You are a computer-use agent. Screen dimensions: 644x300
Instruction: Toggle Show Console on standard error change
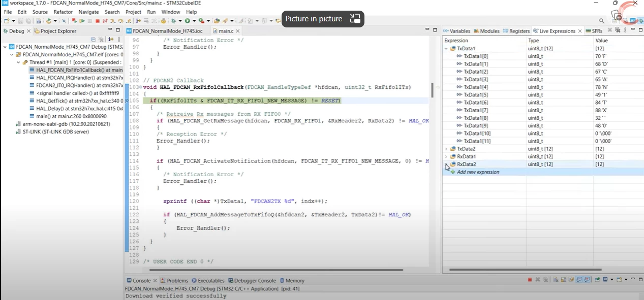click(x=587, y=280)
